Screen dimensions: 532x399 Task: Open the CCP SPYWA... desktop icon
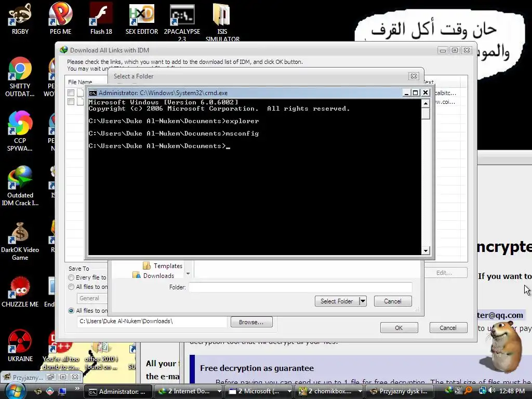tap(20, 131)
